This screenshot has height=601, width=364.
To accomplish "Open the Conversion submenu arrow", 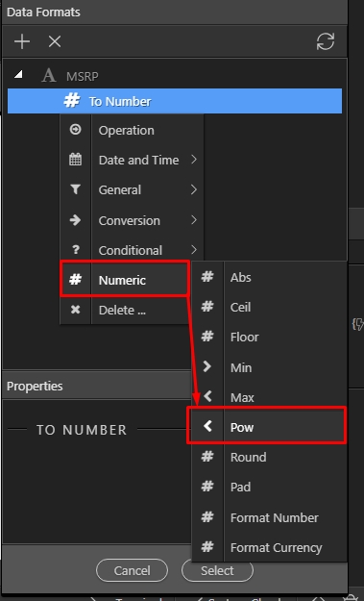I will click(x=194, y=219).
